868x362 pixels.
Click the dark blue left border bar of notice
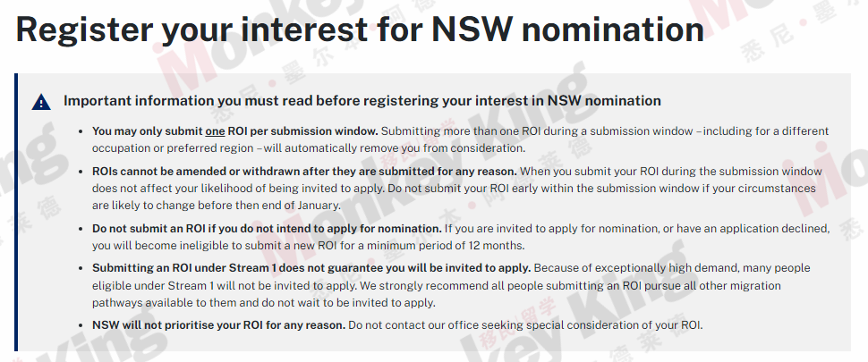point(17,212)
